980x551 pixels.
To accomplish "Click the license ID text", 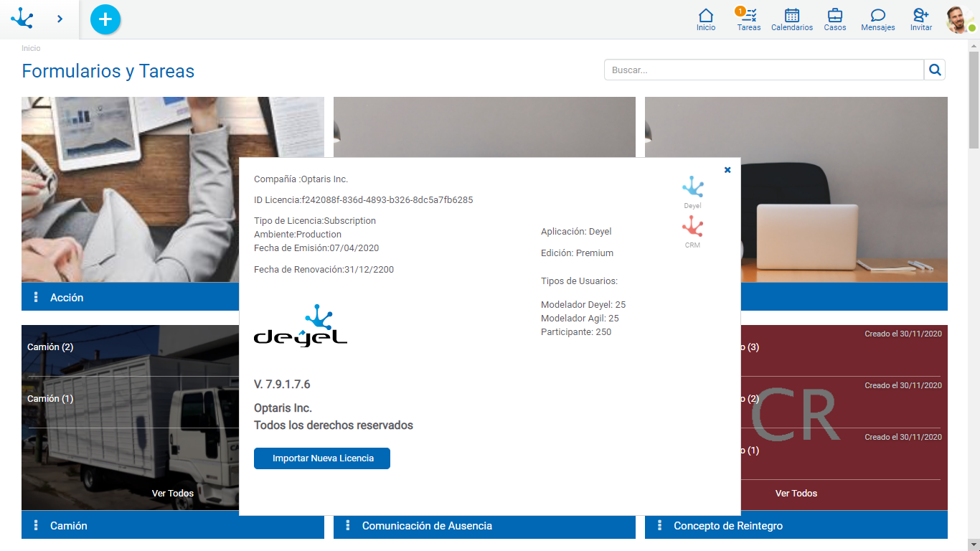I will pos(363,200).
